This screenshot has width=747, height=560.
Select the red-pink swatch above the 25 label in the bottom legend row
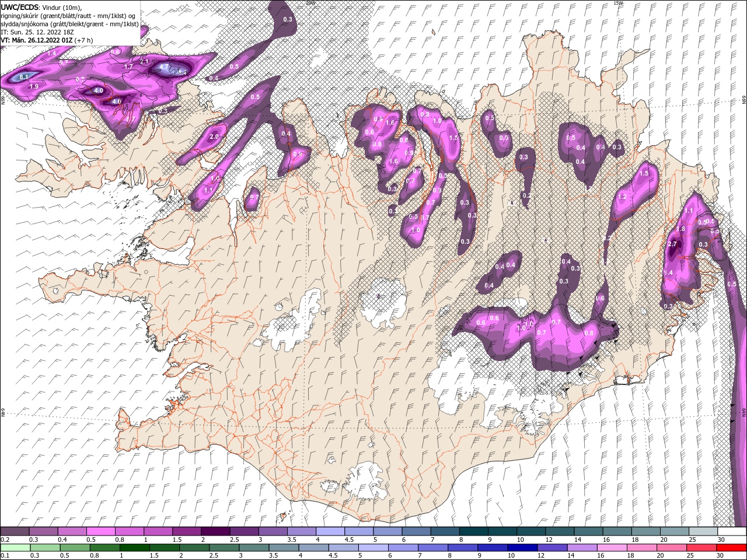point(701,547)
